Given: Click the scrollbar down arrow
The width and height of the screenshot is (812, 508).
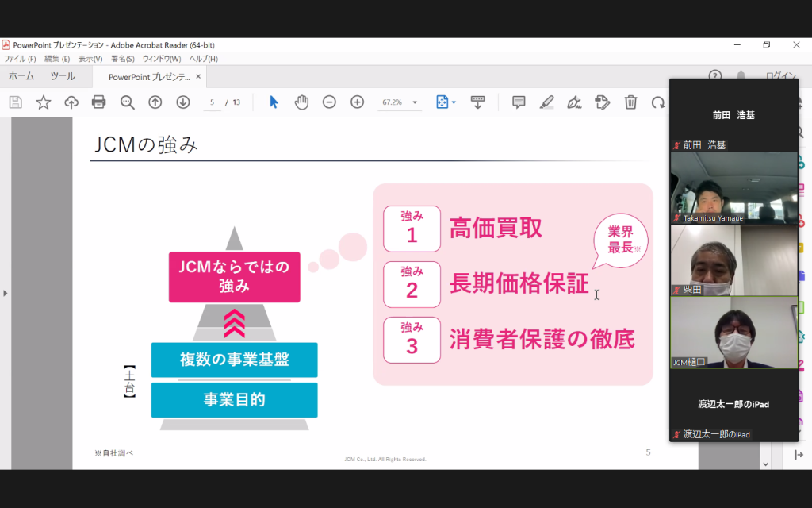Looking at the screenshot, I should pyautogui.click(x=765, y=464).
